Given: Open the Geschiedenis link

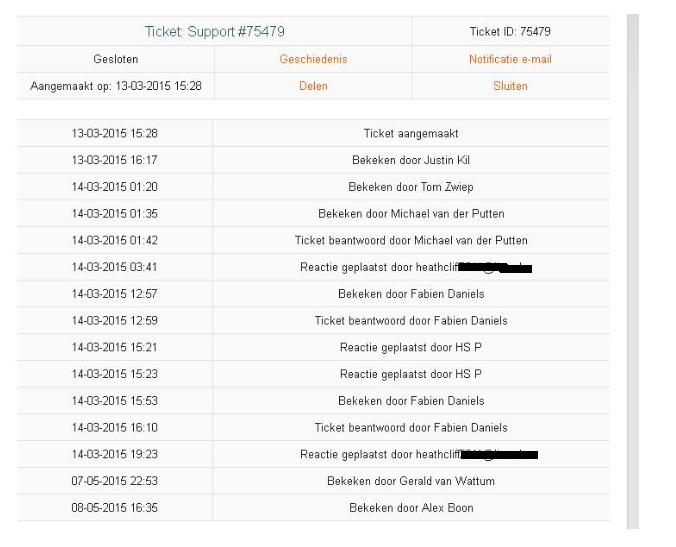Looking at the screenshot, I should tap(313, 59).
